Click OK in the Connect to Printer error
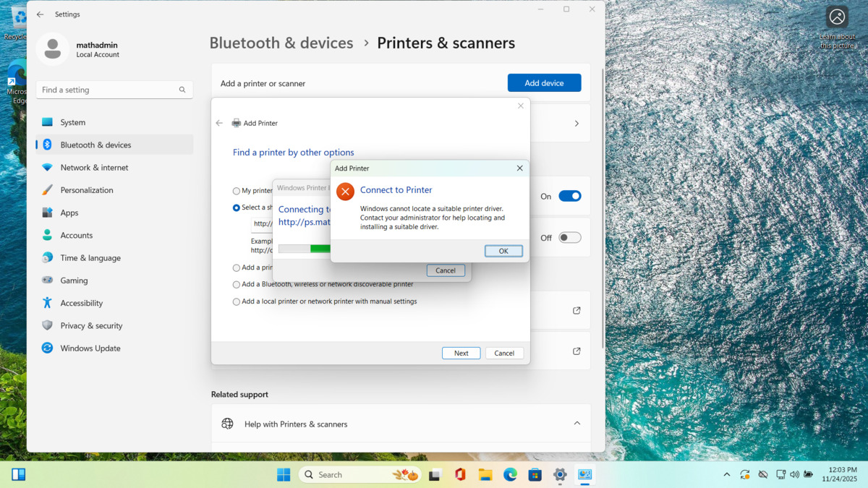Image resolution: width=868 pixels, height=488 pixels. 503,251
